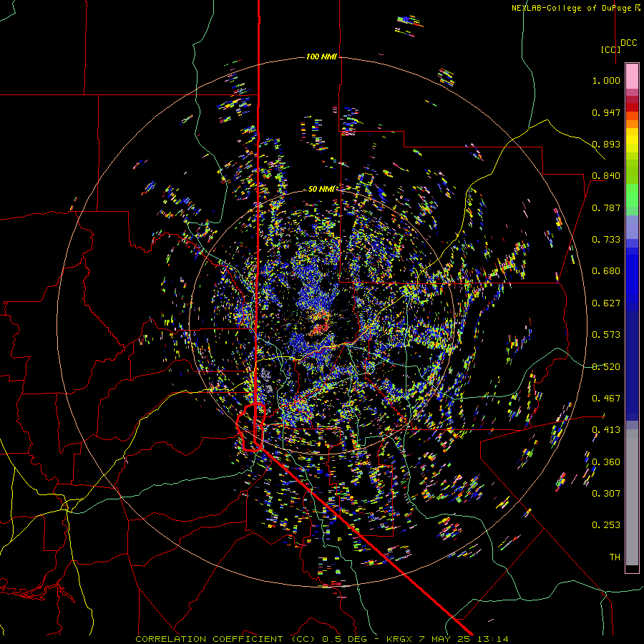Select the 0.733 colorbar value
644x644 pixels.
[606, 240]
